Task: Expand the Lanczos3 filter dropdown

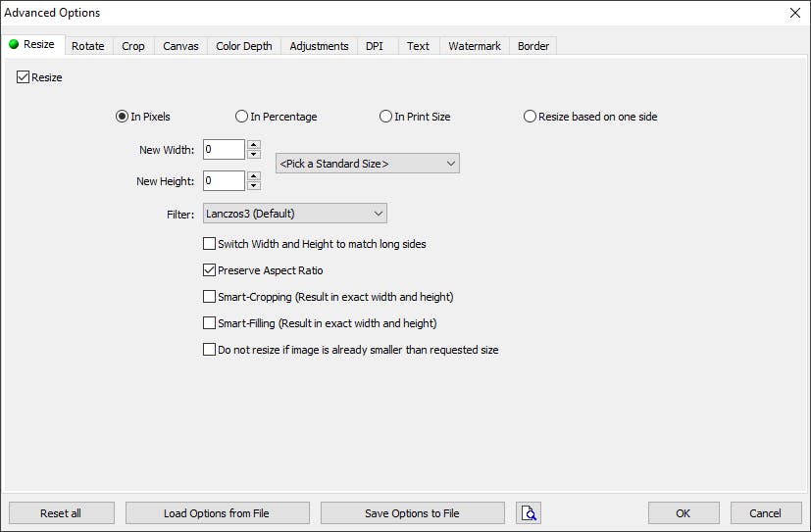Action: (294, 214)
